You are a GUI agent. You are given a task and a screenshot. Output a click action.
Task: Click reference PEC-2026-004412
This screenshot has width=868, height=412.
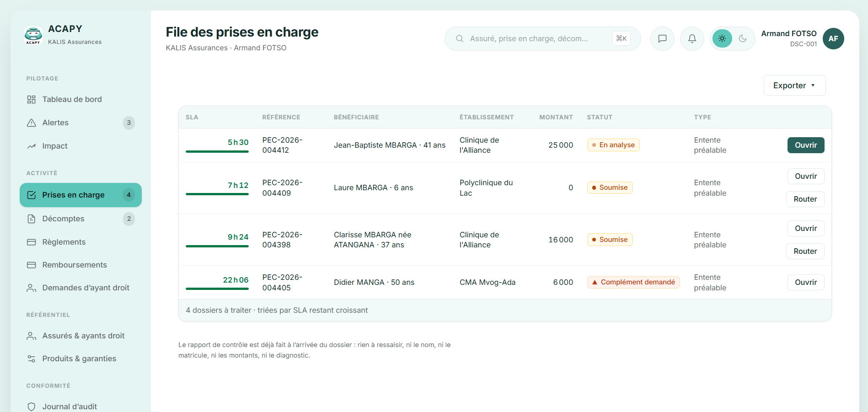[x=282, y=145]
